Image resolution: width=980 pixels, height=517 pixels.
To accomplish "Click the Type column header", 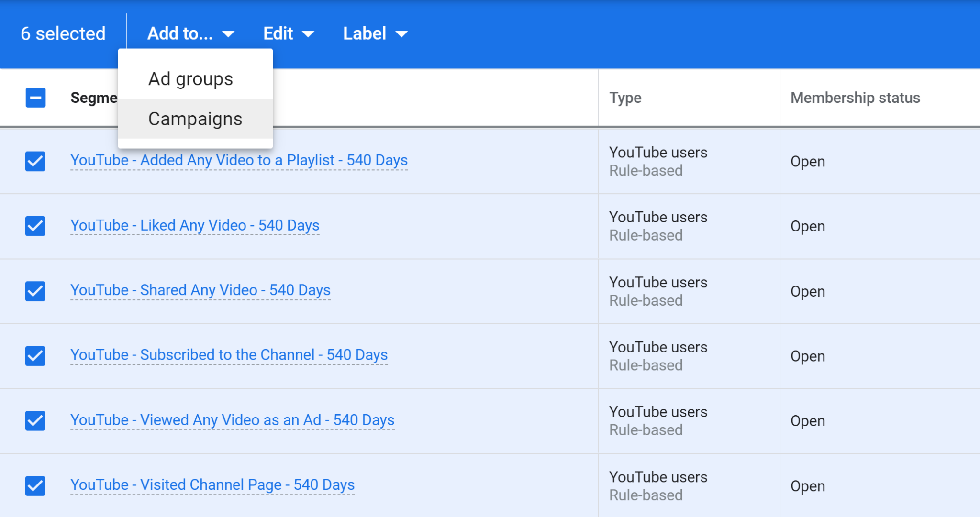I will click(625, 97).
